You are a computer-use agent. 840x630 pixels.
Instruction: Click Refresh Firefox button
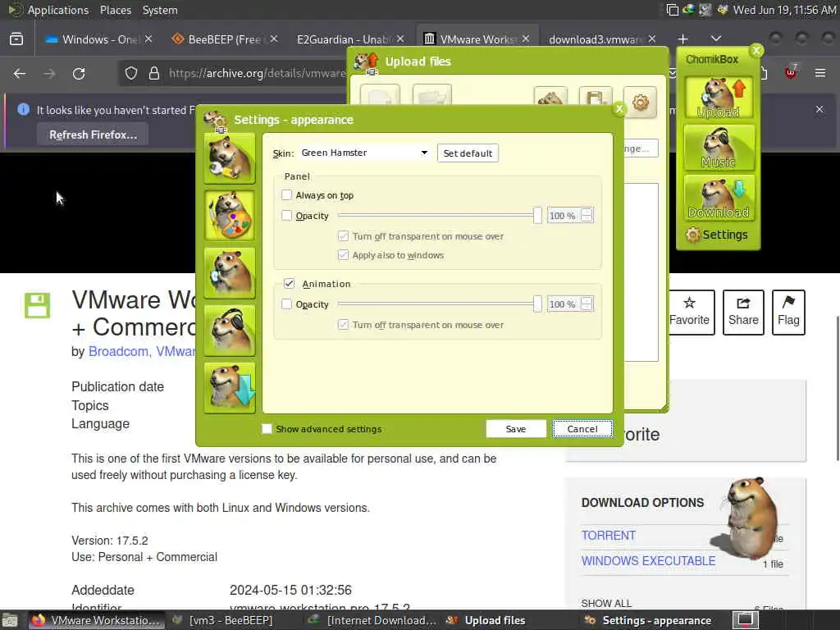click(93, 135)
